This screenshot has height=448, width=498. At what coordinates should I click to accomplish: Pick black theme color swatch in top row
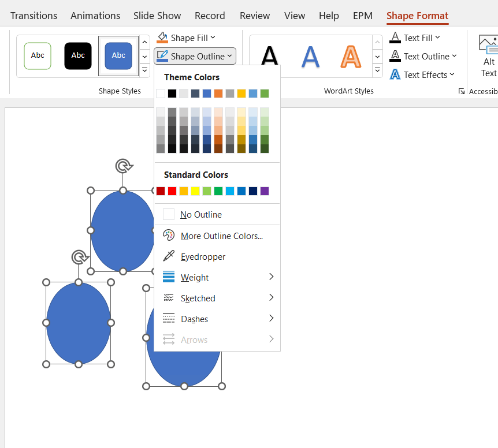point(172,94)
